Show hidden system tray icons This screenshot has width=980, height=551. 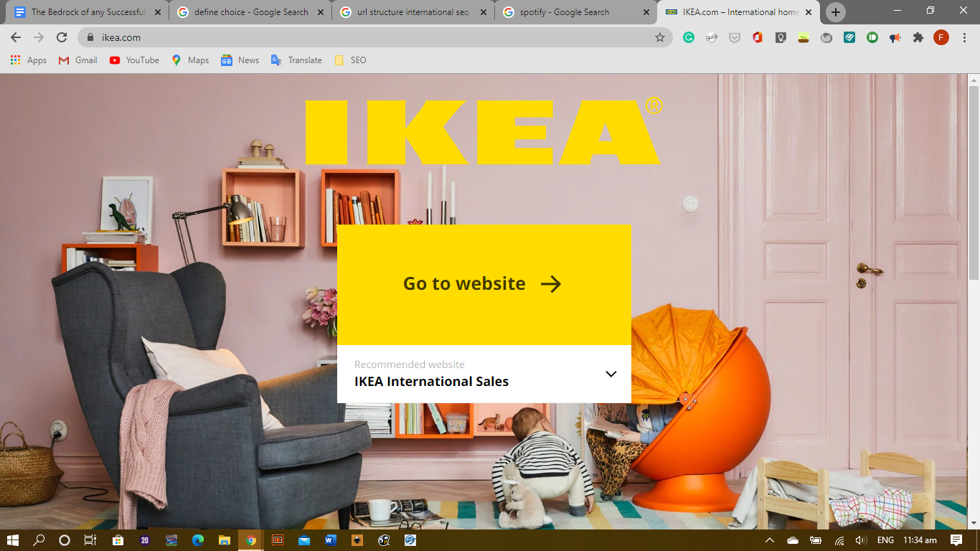coord(770,540)
